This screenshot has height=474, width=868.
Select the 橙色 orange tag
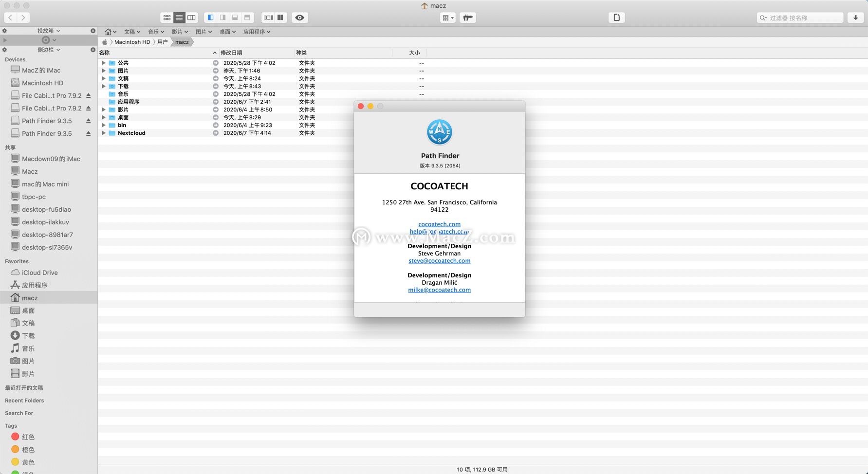click(49, 450)
